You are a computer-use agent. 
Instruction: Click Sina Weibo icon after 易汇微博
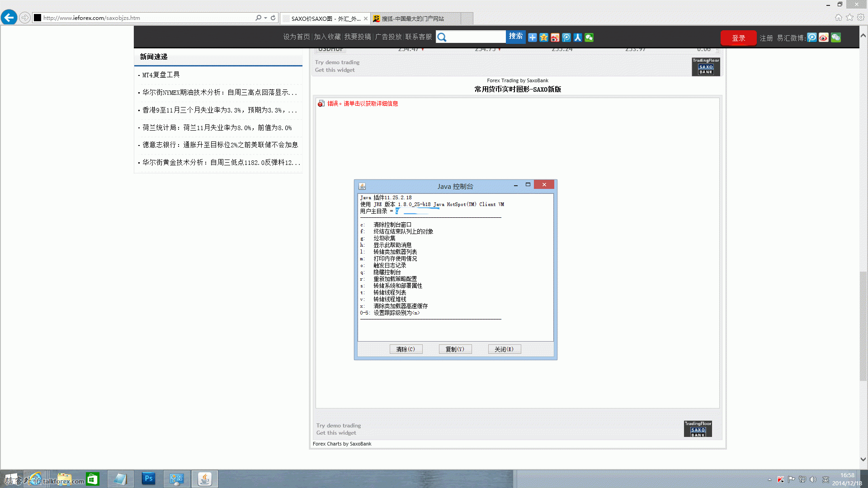tap(824, 38)
